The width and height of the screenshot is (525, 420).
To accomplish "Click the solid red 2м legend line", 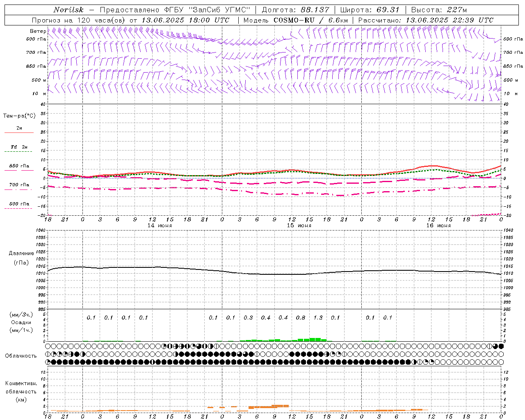I will tap(19, 133).
